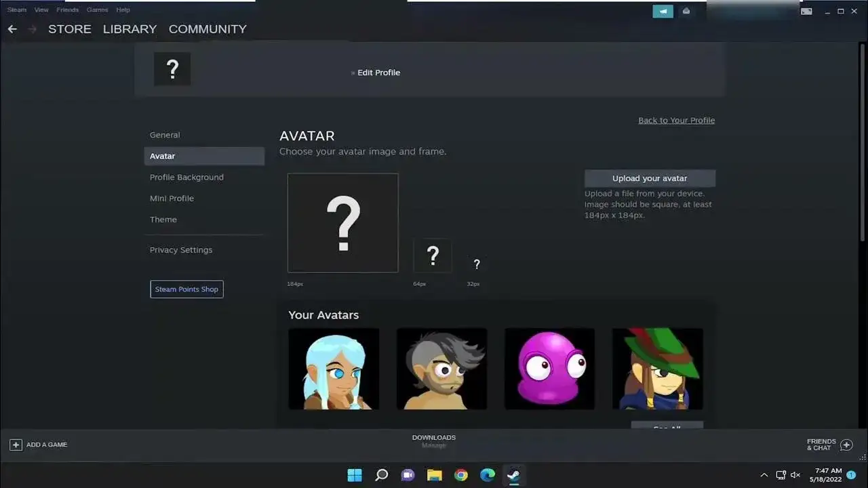This screenshot has width=868, height=488.
Task: Open the Steam notifications inbox icon
Action: pyautogui.click(x=686, y=11)
